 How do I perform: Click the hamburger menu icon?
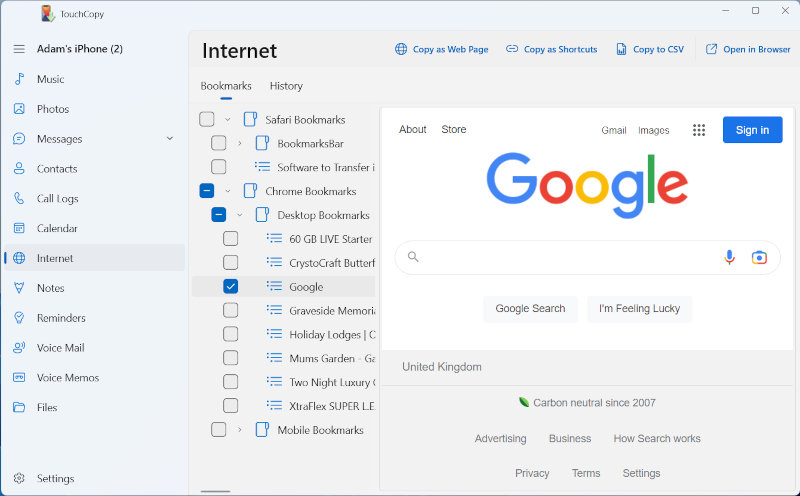19,49
